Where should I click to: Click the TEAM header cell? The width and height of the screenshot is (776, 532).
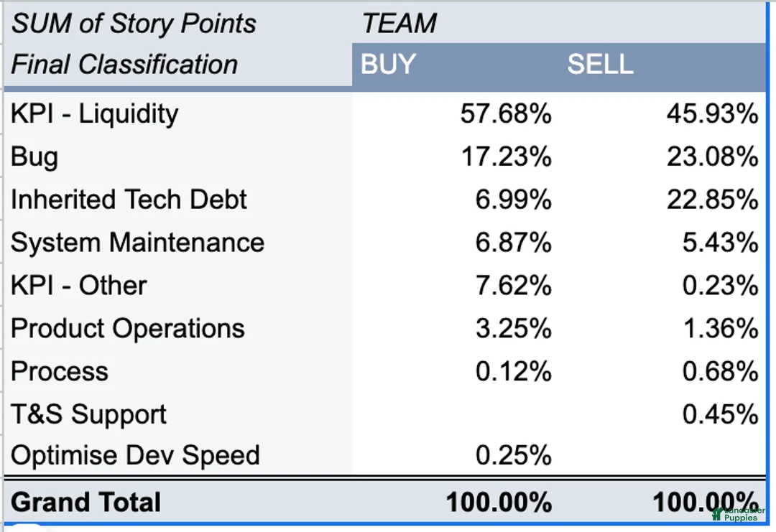point(399,24)
